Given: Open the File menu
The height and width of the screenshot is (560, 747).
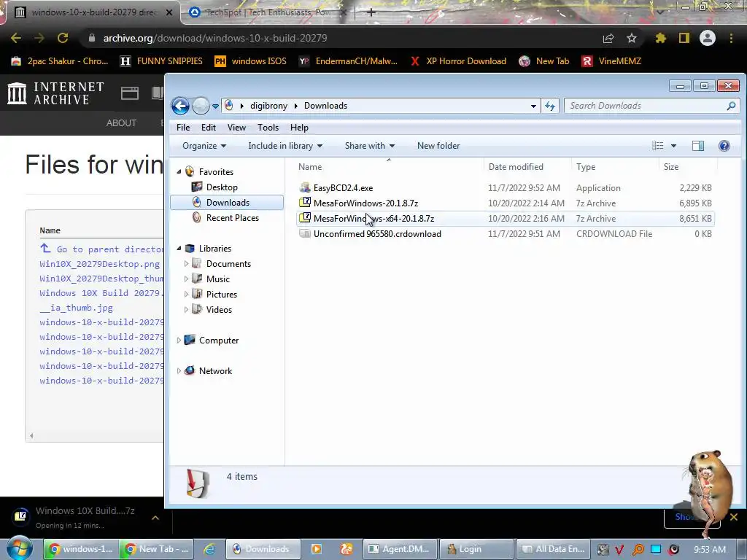Looking at the screenshot, I should pos(183,128).
